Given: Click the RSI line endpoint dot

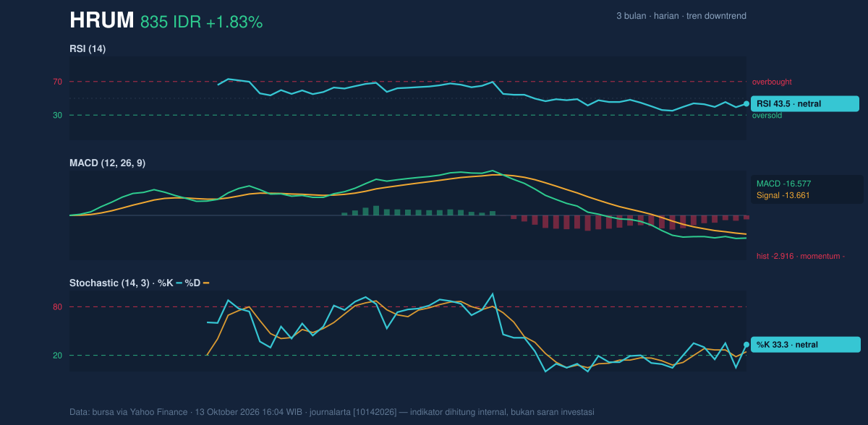Looking at the screenshot, I should point(746,104).
